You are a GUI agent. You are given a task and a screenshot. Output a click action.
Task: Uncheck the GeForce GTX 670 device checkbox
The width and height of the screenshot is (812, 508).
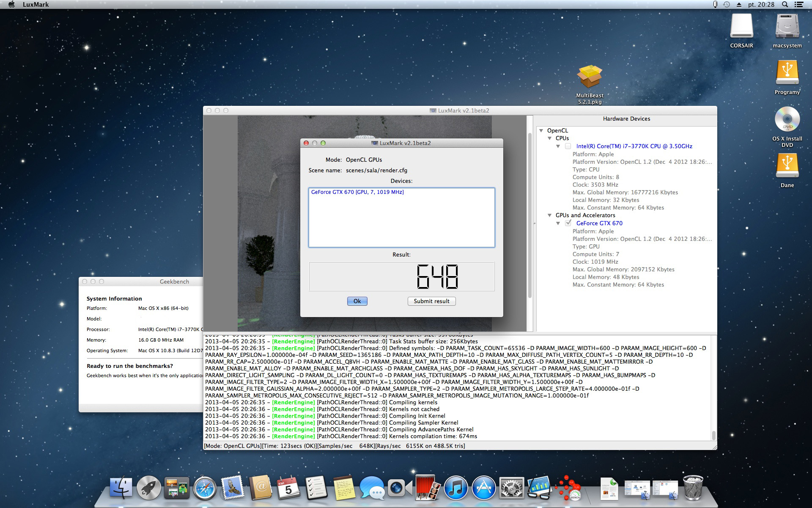(x=568, y=223)
